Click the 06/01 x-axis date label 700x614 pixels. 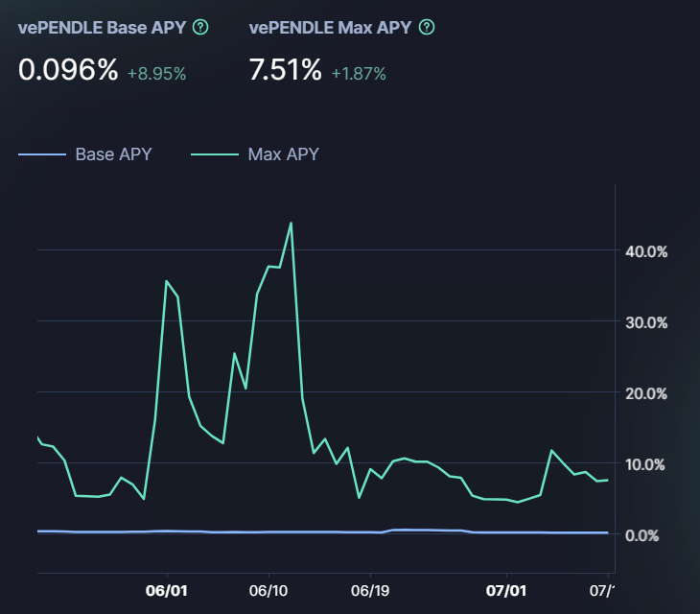[167, 591]
